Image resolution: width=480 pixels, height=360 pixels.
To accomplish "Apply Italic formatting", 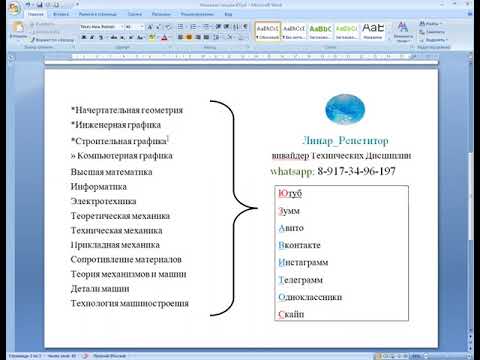I will 92,37.
